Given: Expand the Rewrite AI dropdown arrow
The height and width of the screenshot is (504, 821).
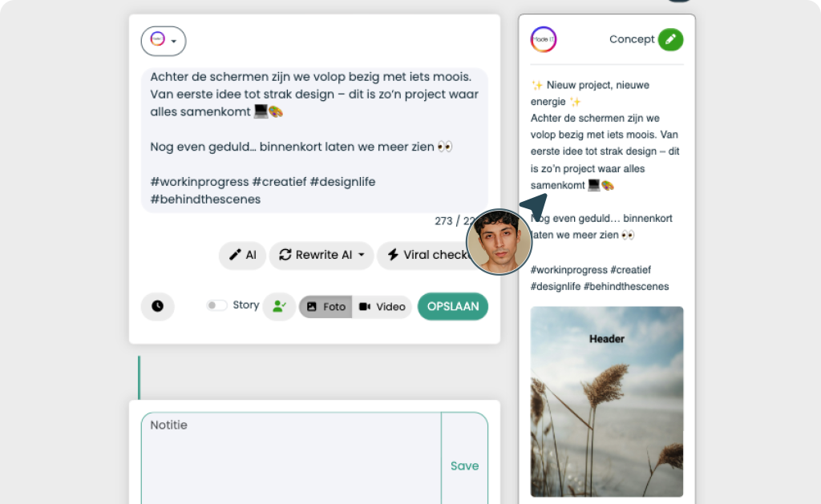Looking at the screenshot, I should point(362,255).
